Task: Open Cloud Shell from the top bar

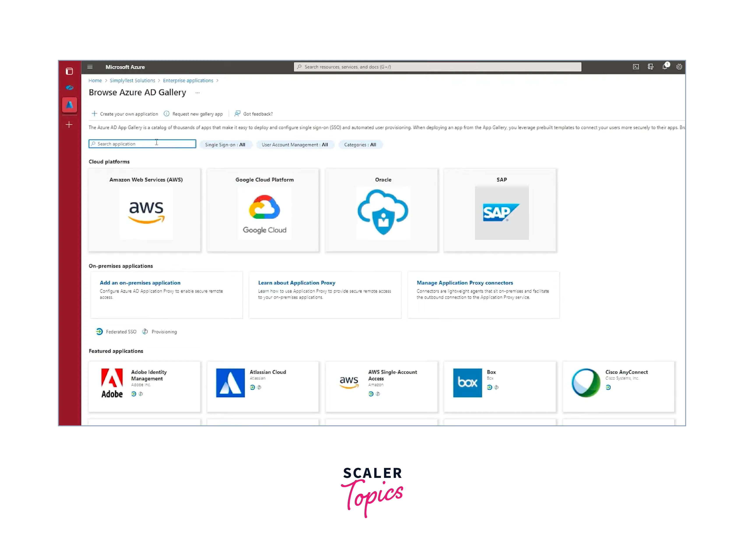Action: [x=636, y=67]
